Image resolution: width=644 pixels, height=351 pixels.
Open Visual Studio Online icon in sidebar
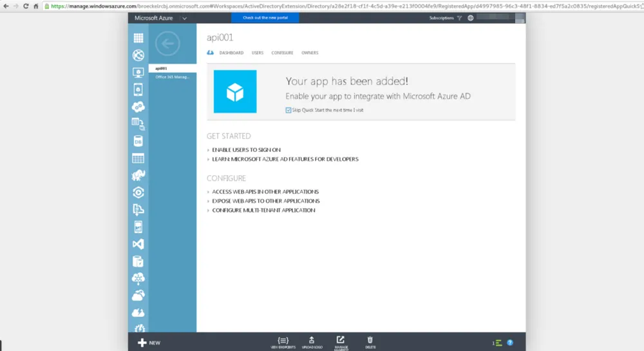pos(138,244)
